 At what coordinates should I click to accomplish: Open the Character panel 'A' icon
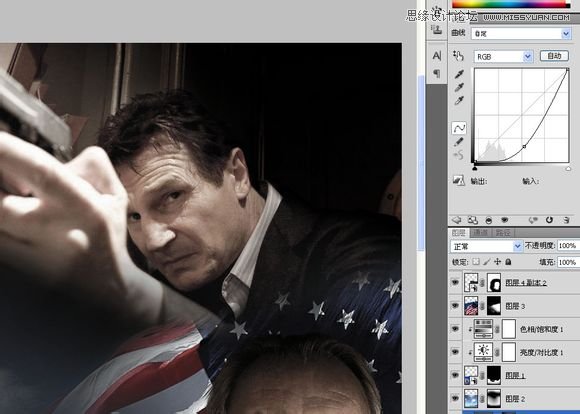pyautogui.click(x=437, y=56)
